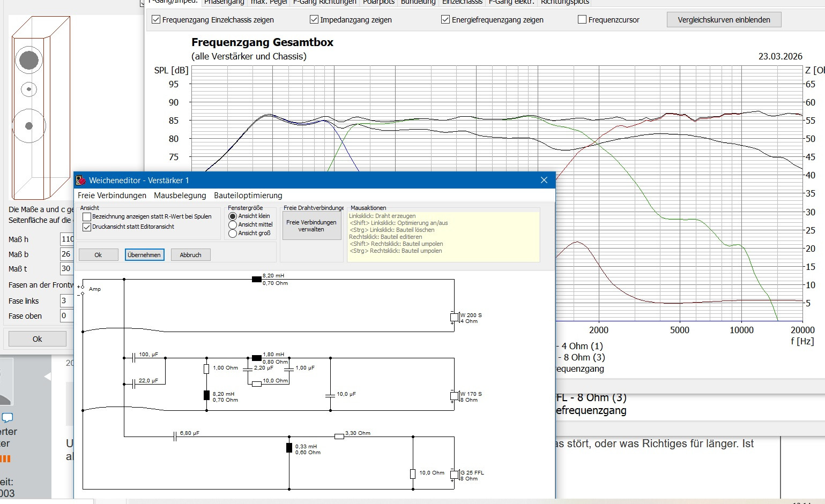Click the 0,33 mH inductor symbol

pos(289,448)
